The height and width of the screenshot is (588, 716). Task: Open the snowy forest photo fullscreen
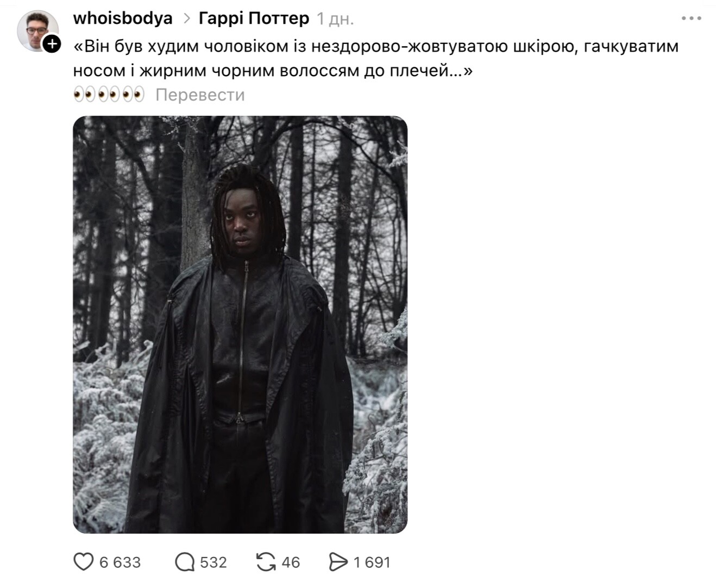coord(240,324)
